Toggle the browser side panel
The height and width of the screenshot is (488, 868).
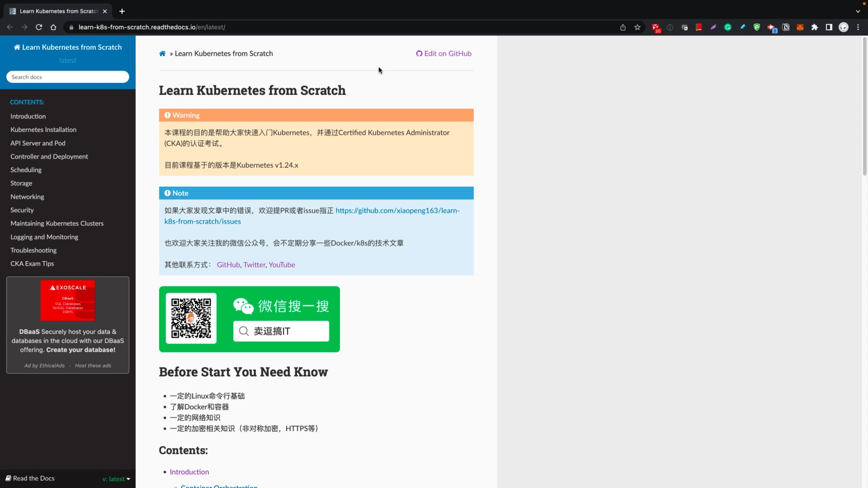829,27
